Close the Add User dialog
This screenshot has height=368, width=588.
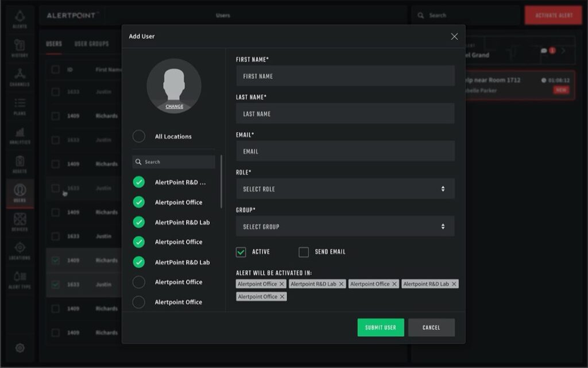click(x=454, y=36)
